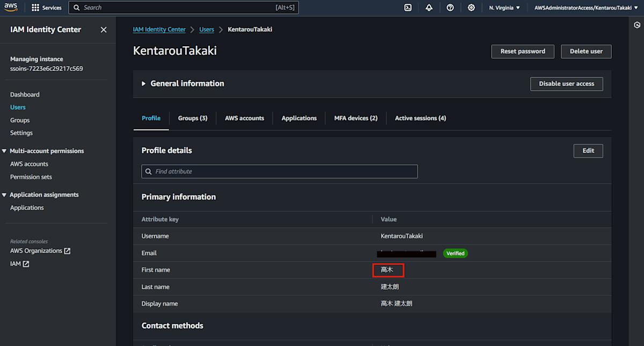Focus the Find attribute field
Viewport: 644px width, 346px height.
[280, 171]
